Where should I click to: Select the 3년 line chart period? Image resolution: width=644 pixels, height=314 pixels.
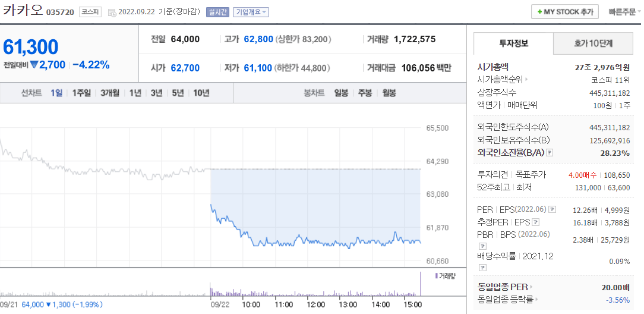(156, 93)
